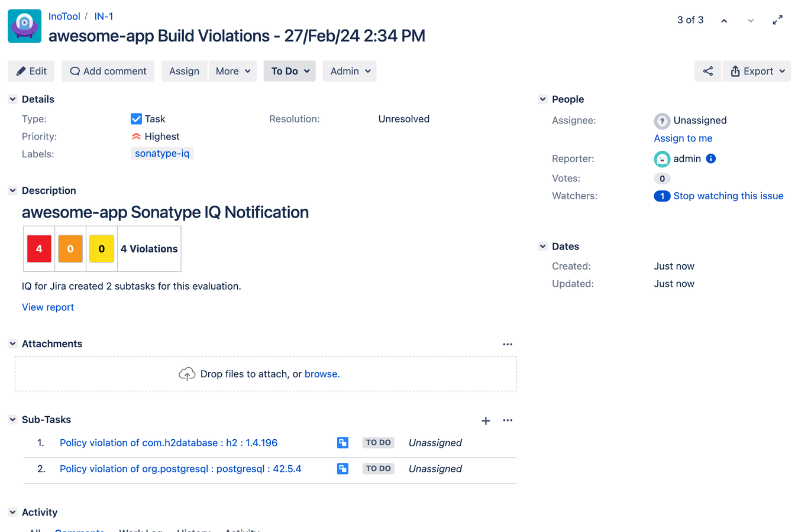Viewport: 798px width, 532px height.
Task: Click the '3 of 3' issue counter
Action: coord(690,20)
